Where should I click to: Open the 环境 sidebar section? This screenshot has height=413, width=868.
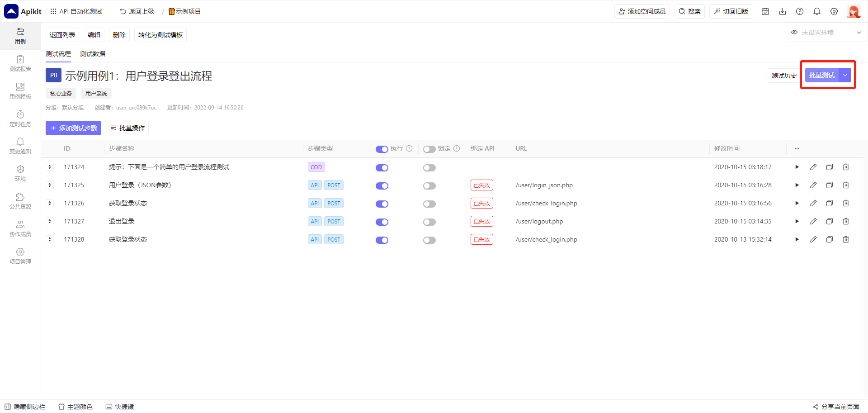20,174
